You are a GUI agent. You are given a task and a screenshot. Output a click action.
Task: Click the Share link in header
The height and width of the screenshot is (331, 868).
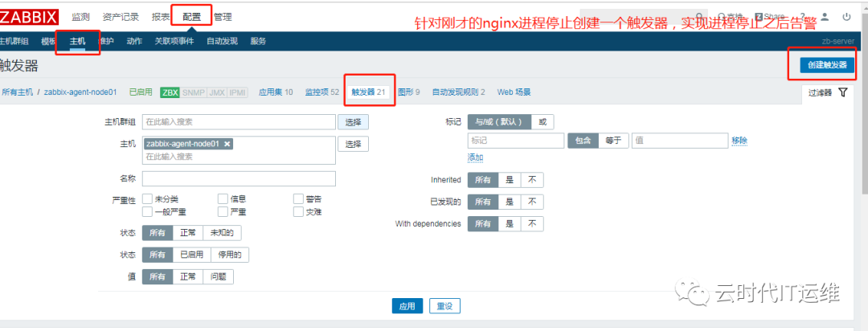769,17
